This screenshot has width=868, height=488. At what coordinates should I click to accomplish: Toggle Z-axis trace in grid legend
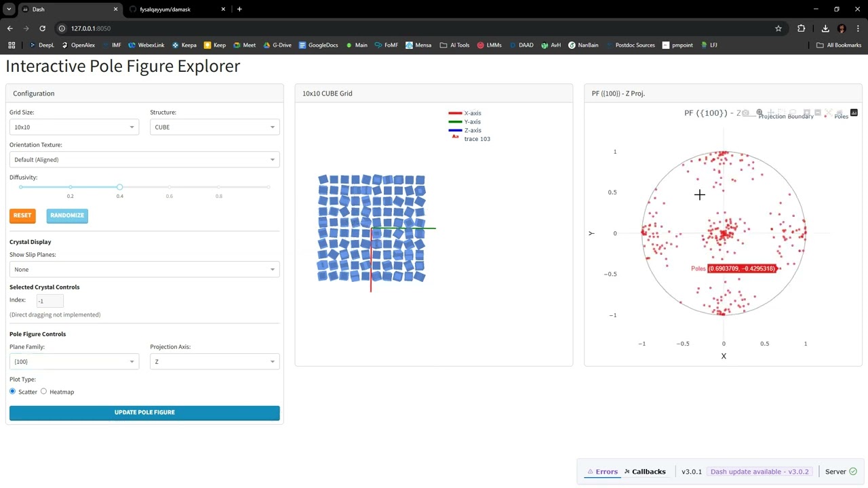pos(465,130)
